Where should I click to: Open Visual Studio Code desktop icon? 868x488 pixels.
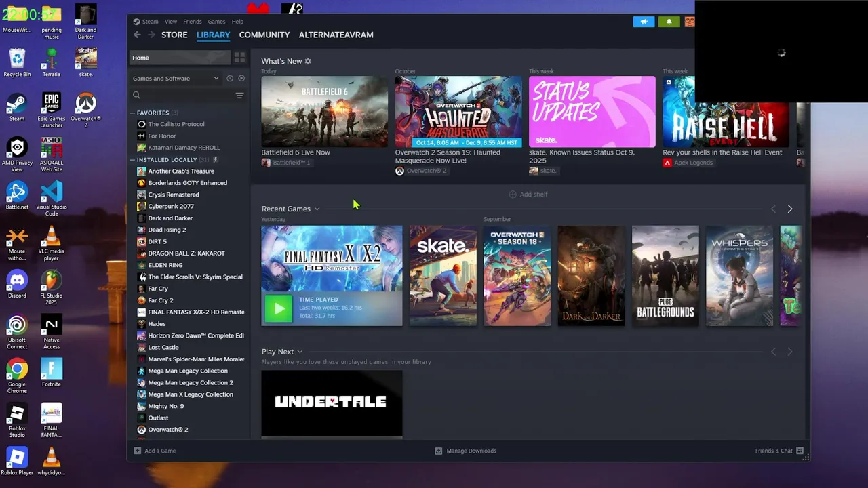coord(52,199)
